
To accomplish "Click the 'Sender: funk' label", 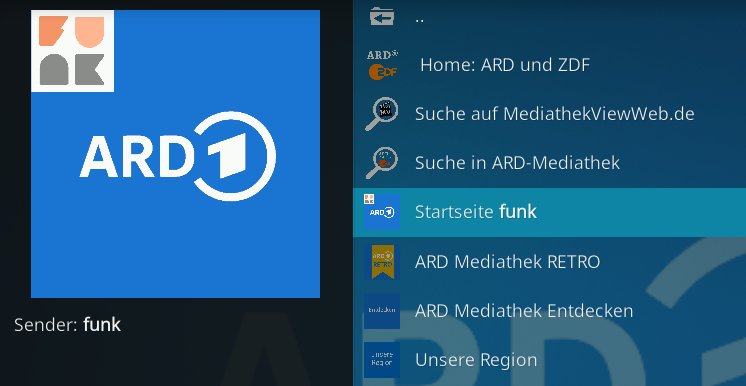I will coord(68,325).
